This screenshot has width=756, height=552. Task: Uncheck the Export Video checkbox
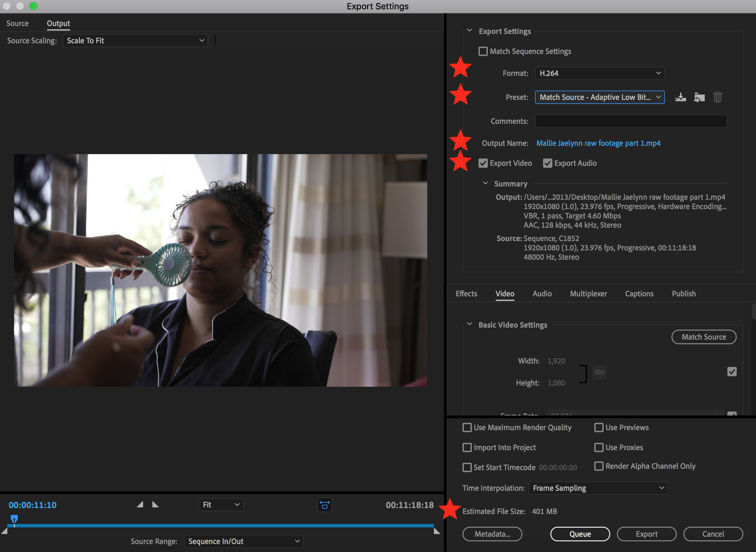click(483, 163)
